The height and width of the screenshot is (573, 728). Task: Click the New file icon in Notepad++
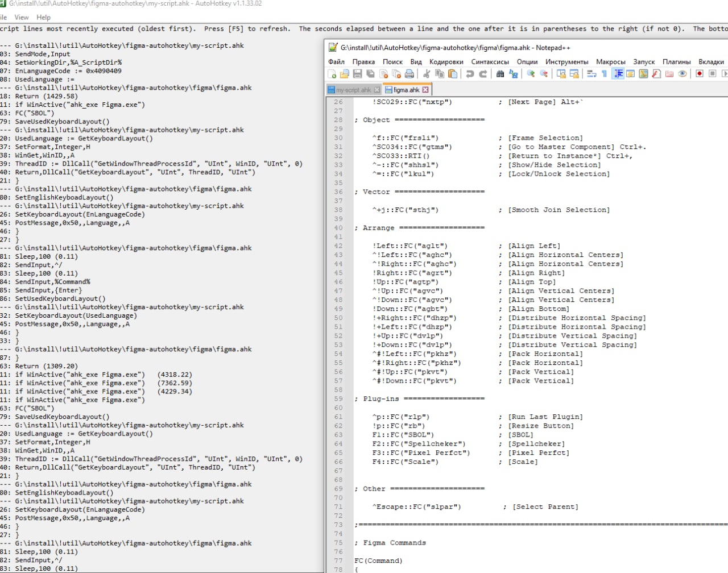click(332, 74)
